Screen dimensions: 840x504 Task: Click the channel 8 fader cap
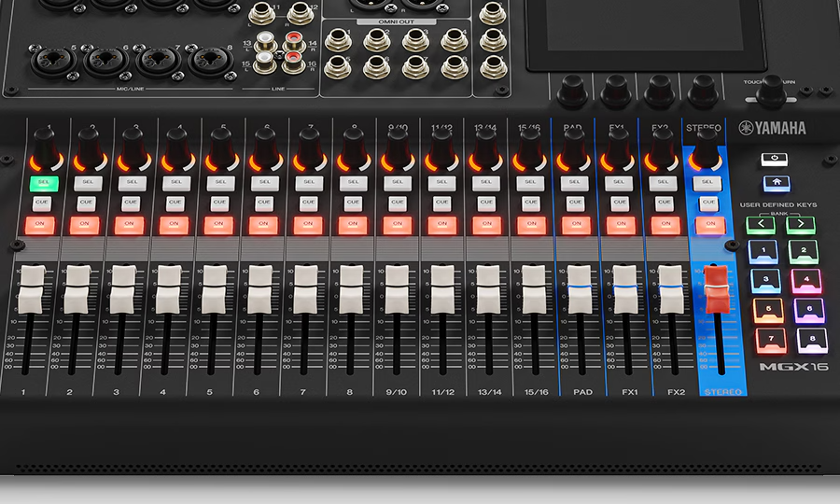(351, 288)
